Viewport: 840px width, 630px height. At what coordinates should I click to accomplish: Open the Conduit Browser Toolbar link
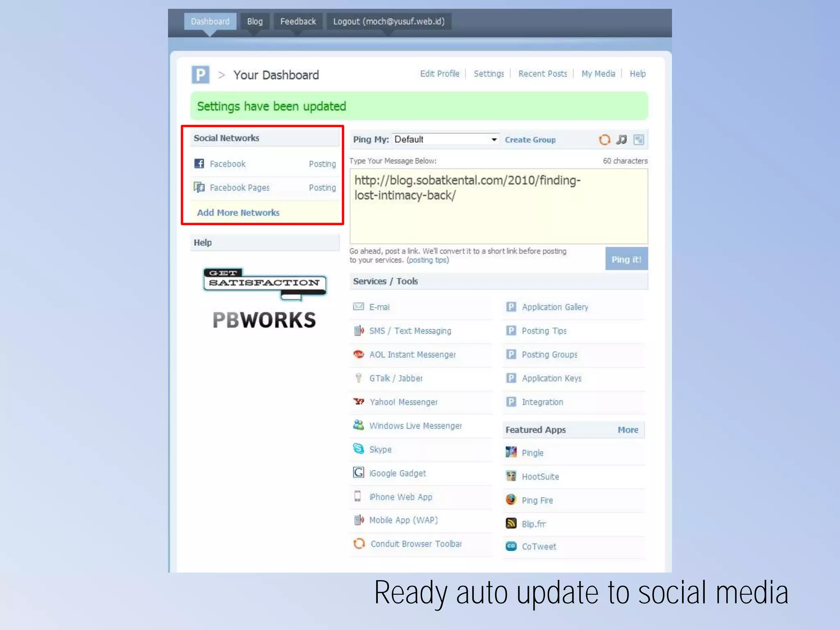pyautogui.click(x=416, y=544)
